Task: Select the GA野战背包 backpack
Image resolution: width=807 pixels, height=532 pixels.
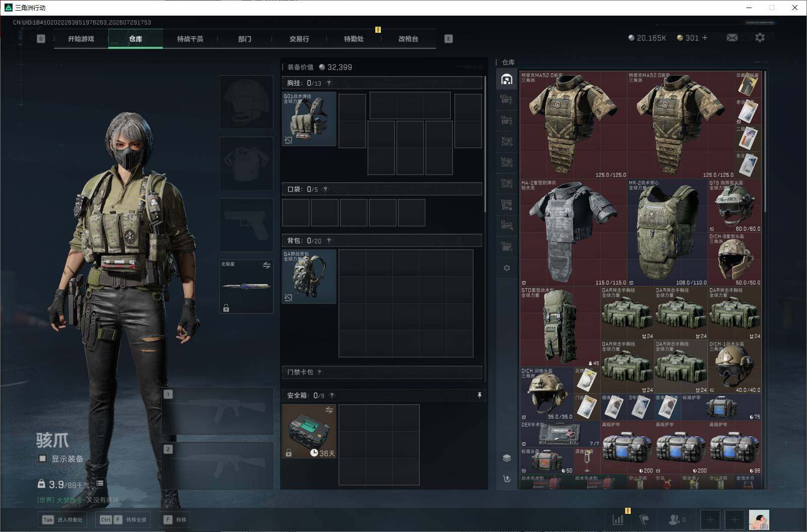Action: [x=309, y=277]
